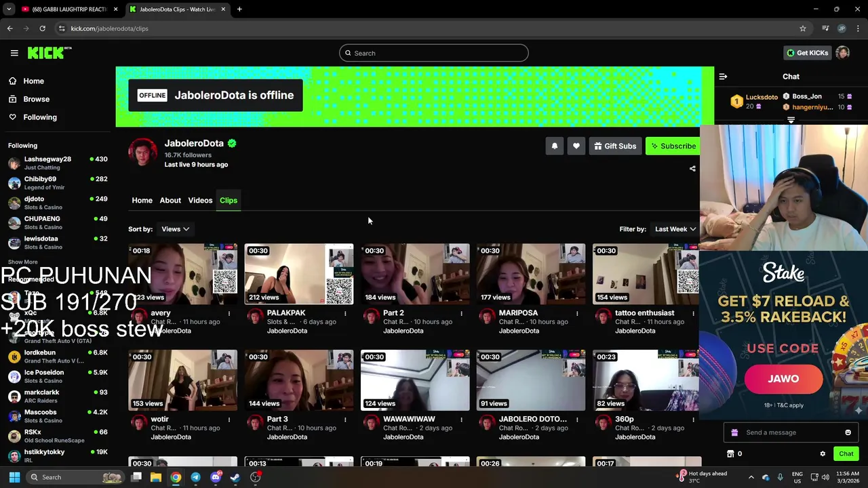Open Chrome three-dot menu
Viewport: 868px width, 488px height.
point(858,28)
